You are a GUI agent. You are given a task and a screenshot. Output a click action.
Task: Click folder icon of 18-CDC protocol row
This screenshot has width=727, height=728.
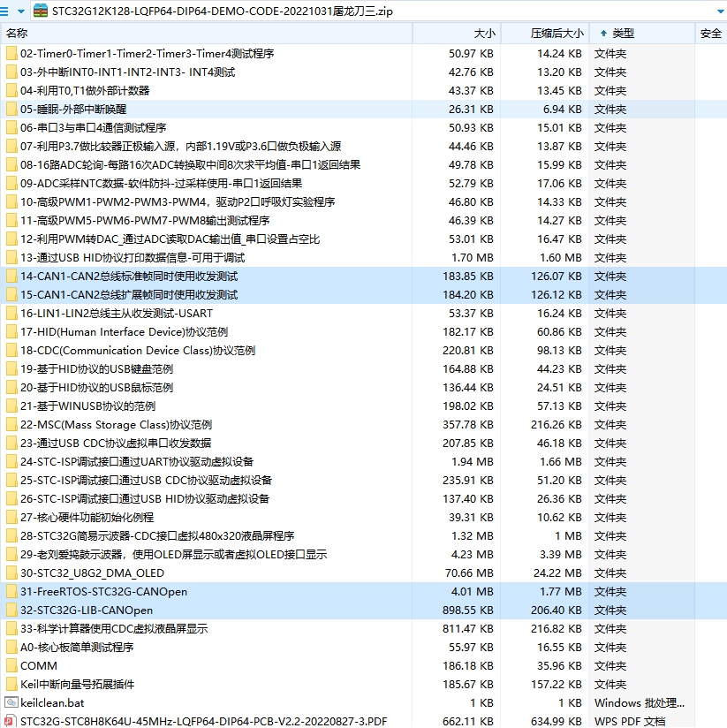click(x=11, y=351)
